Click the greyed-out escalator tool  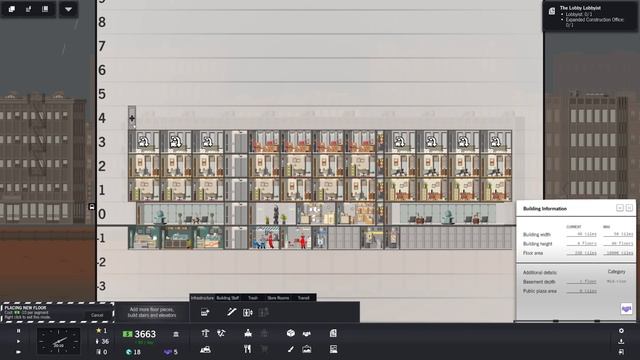264,313
